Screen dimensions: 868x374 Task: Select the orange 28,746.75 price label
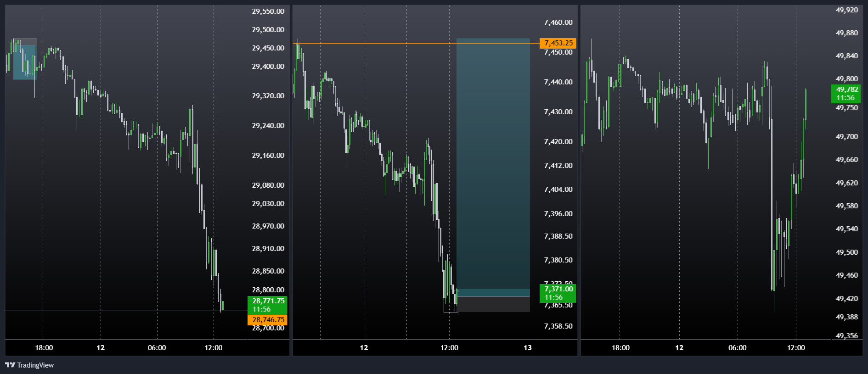pos(267,320)
